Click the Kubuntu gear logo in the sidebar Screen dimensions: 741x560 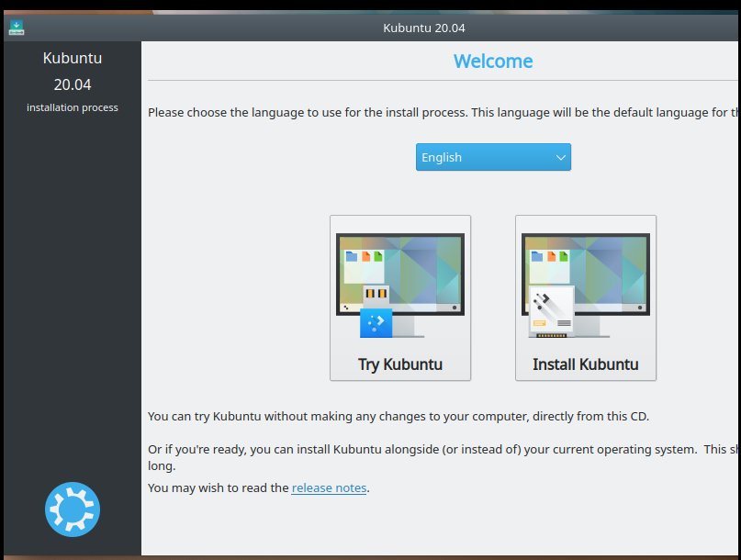click(73, 510)
